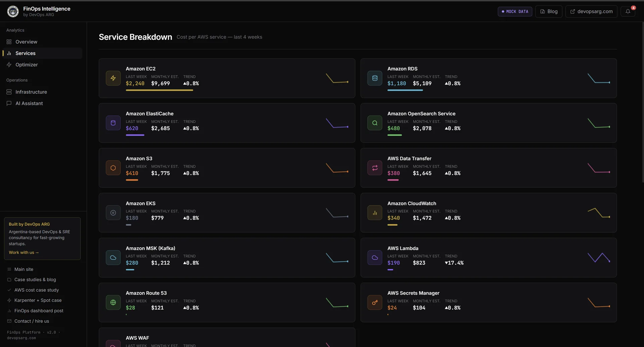Screen dimensions: 644x347
Task: Click the Amazon S3 last week $410
Action: click(132, 173)
